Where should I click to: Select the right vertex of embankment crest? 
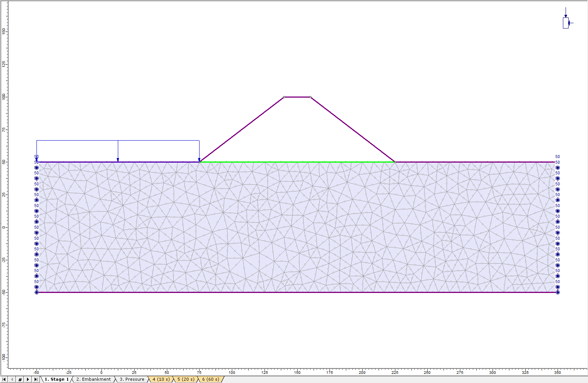point(311,97)
